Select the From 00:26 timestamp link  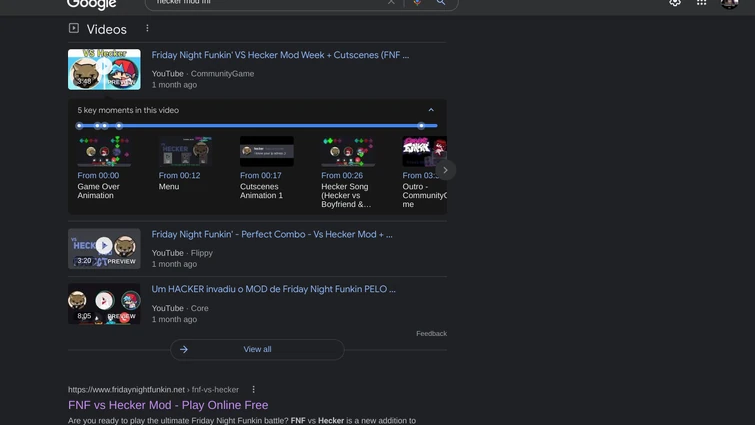click(342, 176)
